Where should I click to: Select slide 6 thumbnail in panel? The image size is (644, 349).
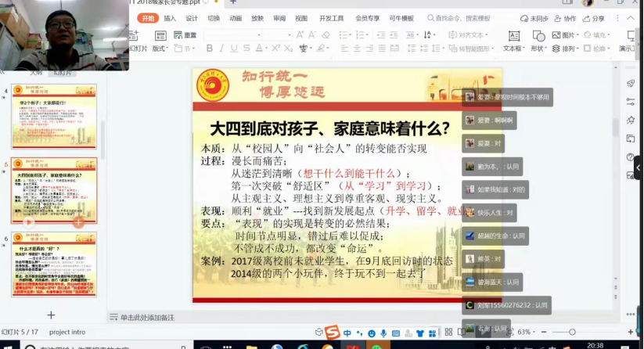coord(54,264)
